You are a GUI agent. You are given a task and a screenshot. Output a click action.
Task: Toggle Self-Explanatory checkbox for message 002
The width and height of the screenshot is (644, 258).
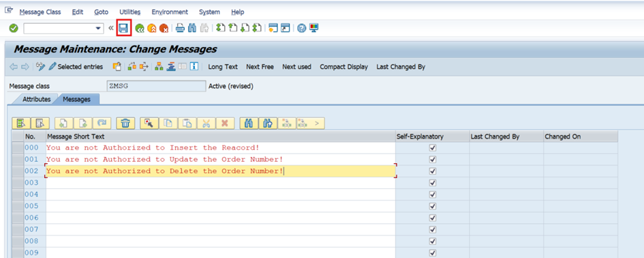(x=432, y=171)
